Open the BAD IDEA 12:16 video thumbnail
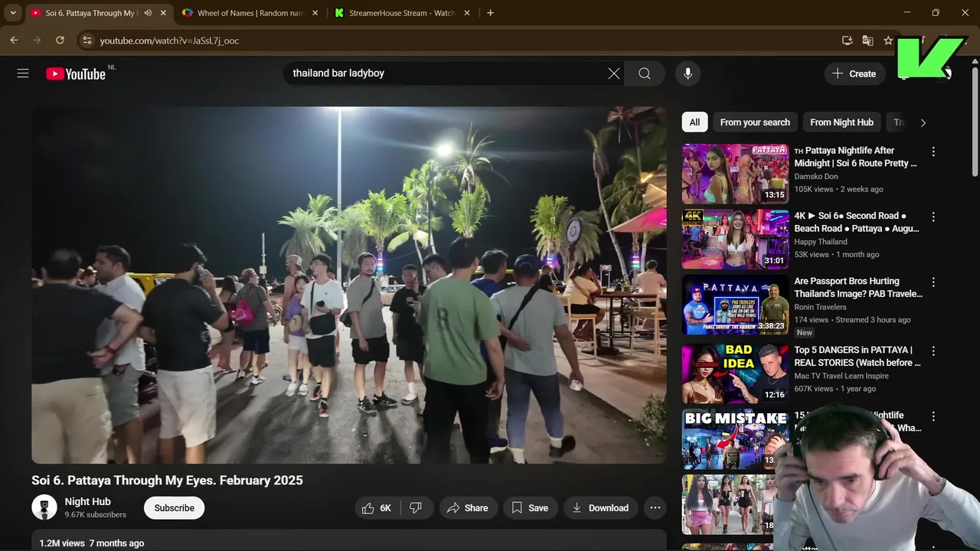Image resolution: width=980 pixels, height=551 pixels. point(735,373)
